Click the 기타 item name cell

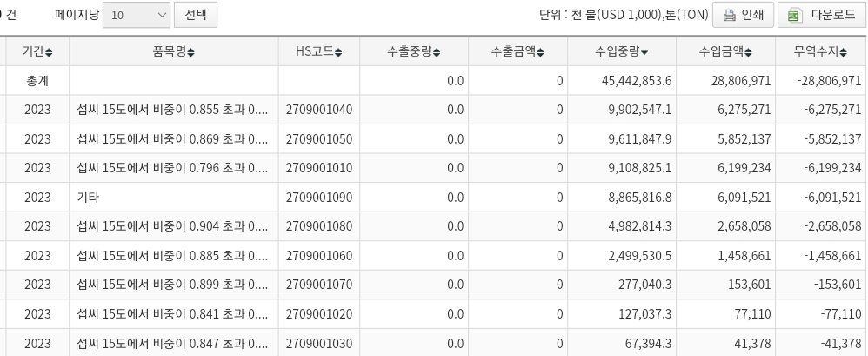88,198
